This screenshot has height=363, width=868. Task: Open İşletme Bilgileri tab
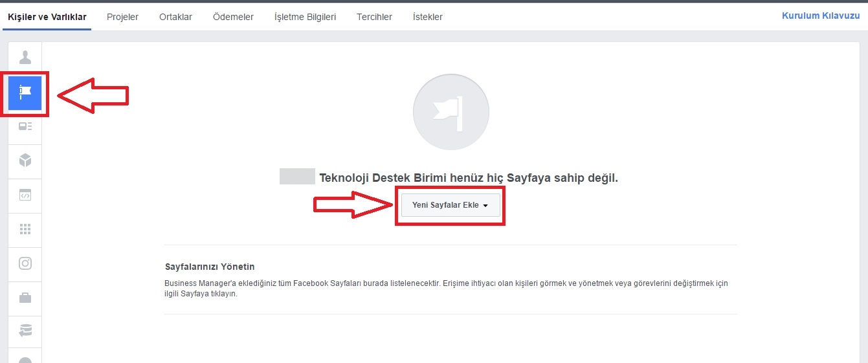(305, 17)
